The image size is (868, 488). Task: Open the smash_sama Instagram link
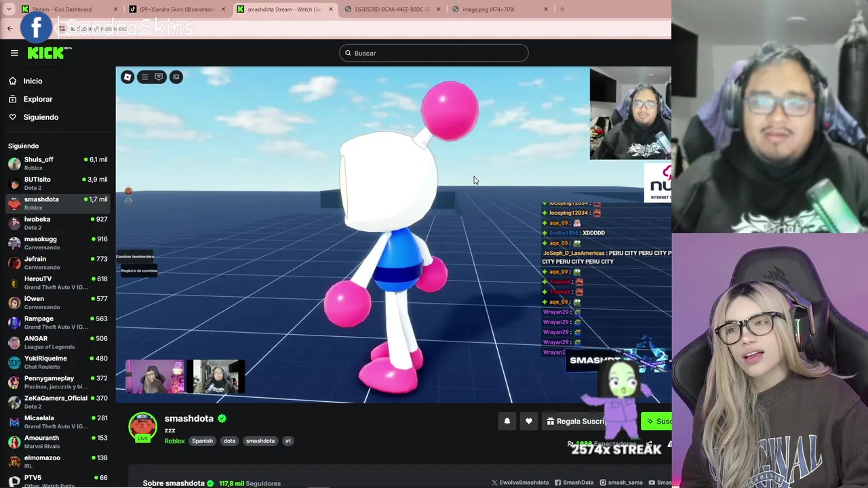pyautogui.click(x=621, y=483)
